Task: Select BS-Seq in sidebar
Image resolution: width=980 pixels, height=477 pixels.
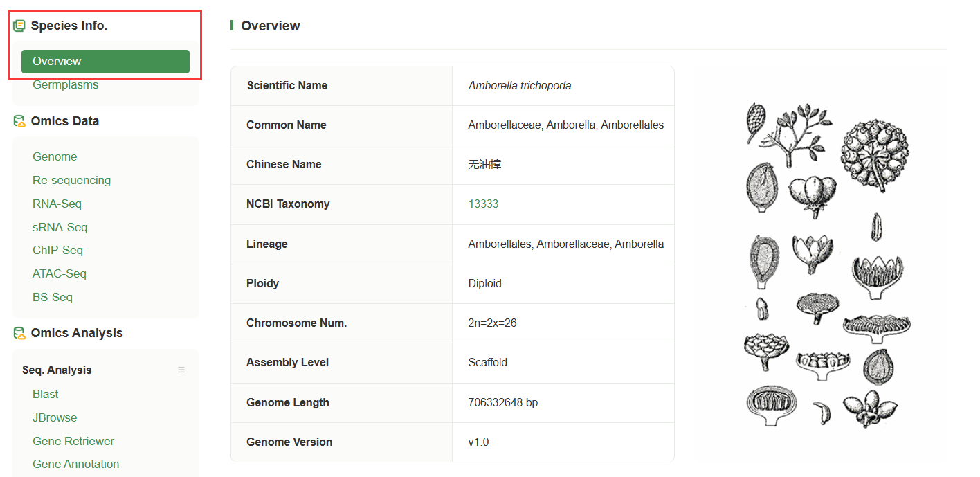Action: click(x=53, y=297)
